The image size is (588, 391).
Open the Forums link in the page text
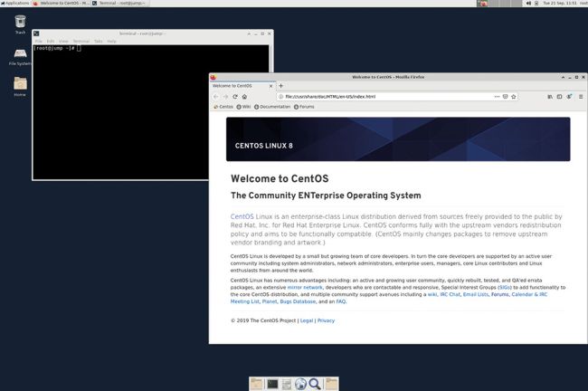500,294
